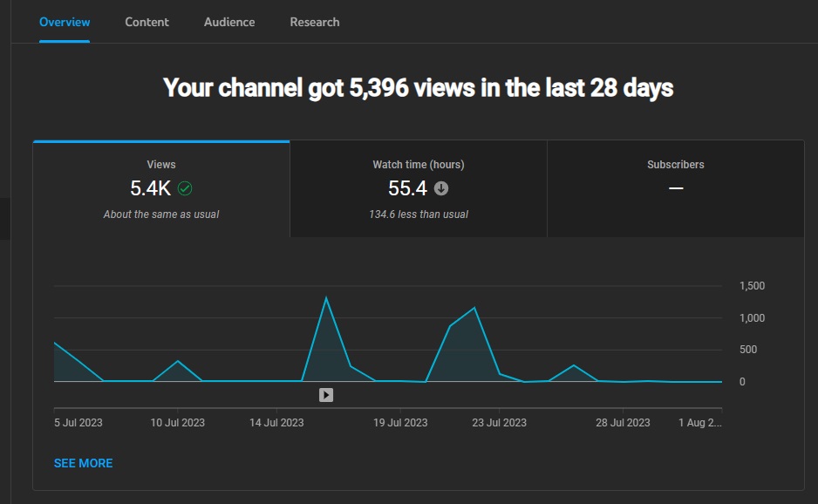Click SEE MORE to expand analytics
Screen dimensions: 818x504
pos(84,463)
